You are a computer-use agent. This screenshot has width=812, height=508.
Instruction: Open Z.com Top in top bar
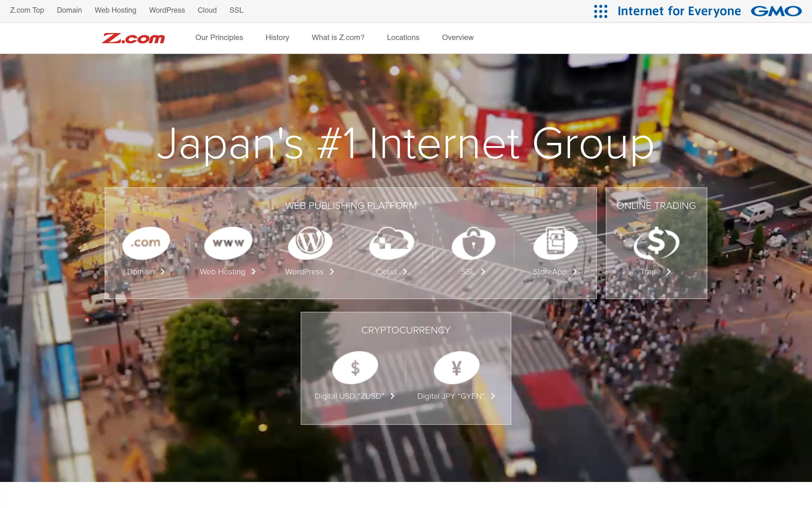[x=27, y=10]
